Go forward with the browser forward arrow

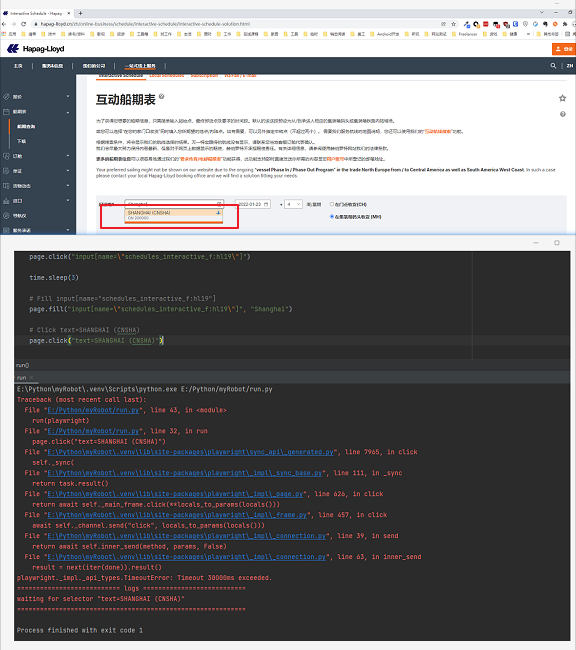(x=14, y=24)
